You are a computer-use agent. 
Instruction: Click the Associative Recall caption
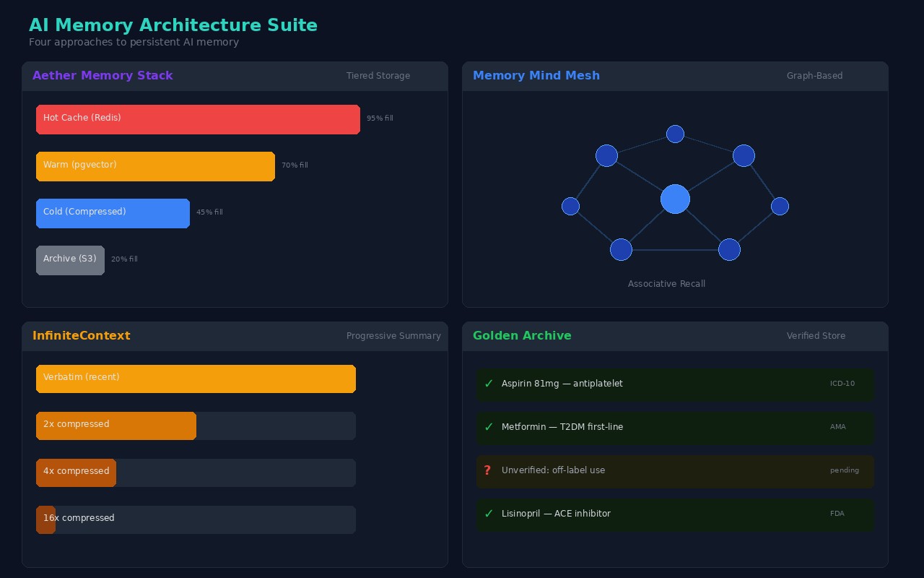(x=666, y=284)
